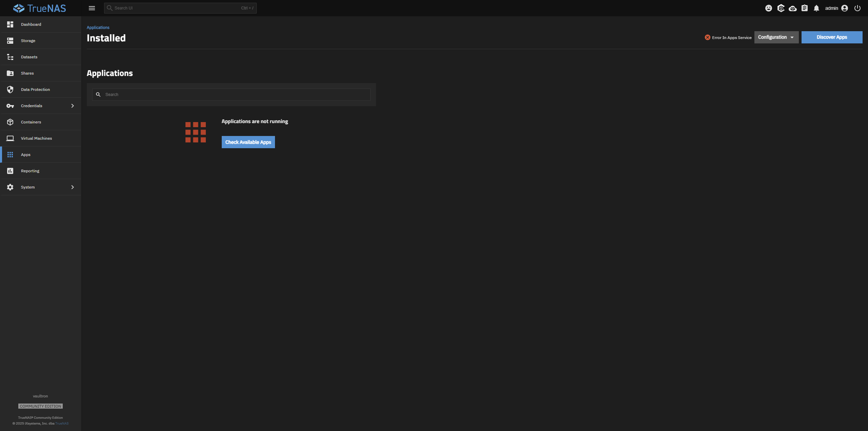Open the alerts bell icon
Screen dimensions: 868x431
point(816,8)
